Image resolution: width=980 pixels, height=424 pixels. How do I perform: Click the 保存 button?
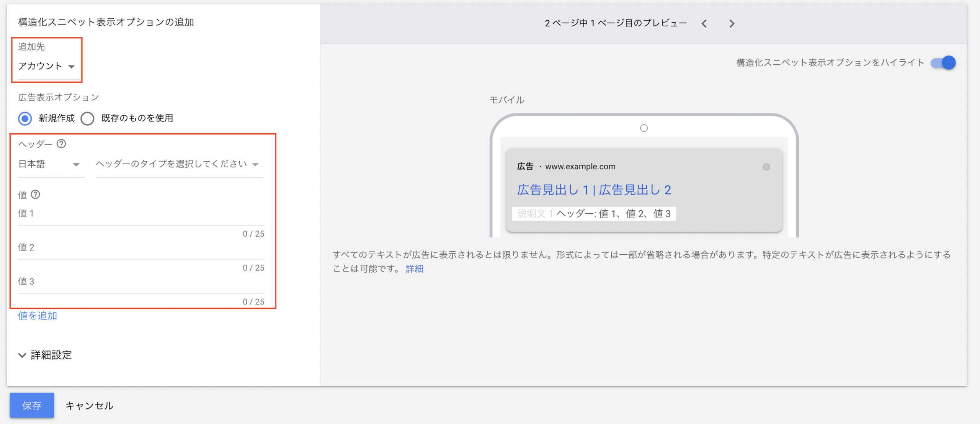coord(32,405)
